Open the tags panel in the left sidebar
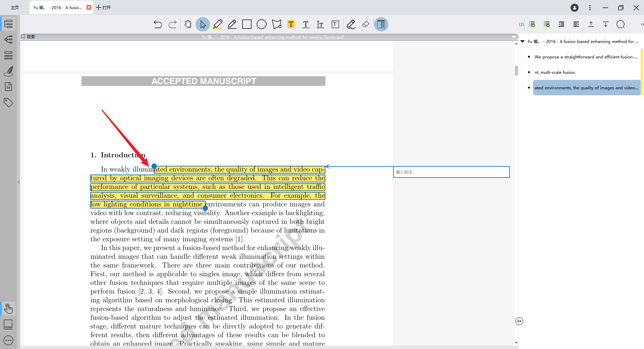644x349 pixels. [8, 103]
